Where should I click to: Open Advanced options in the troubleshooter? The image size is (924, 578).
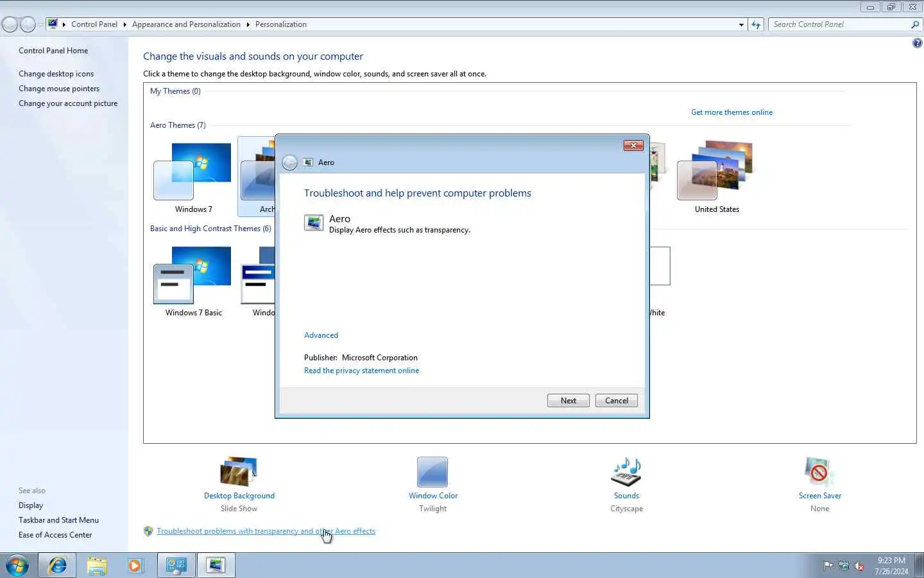[321, 335]
